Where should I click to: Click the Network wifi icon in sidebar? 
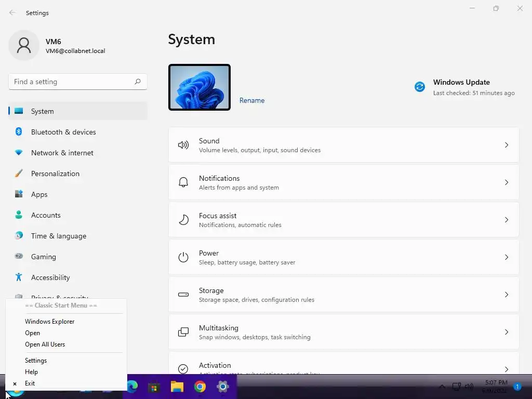(19, 153)
